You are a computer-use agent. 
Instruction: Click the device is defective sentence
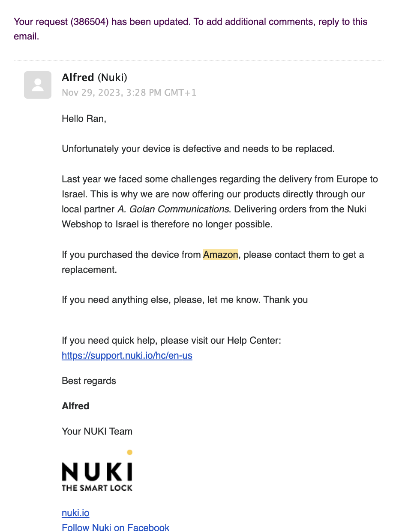[198, 149]
